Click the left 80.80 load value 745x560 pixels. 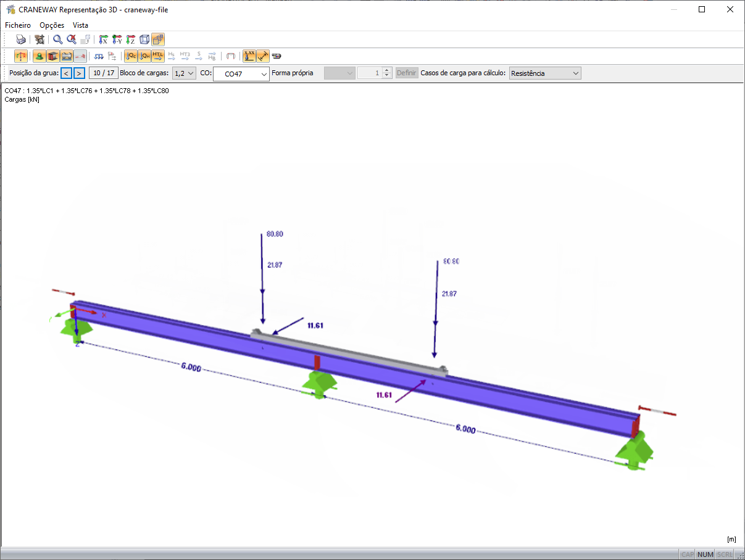pyautogui.click(x=275, y=234)
